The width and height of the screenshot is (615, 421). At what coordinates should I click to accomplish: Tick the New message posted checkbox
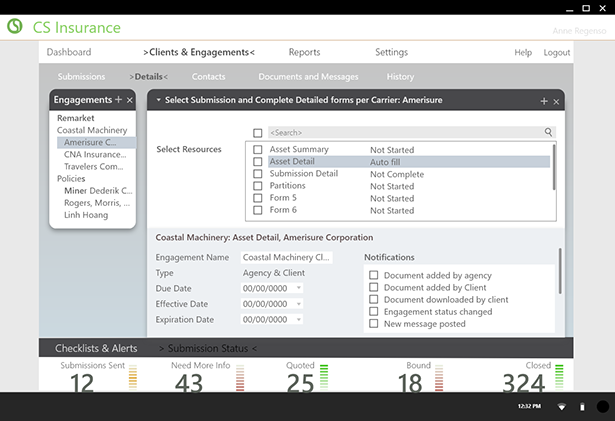click(372, 324)
